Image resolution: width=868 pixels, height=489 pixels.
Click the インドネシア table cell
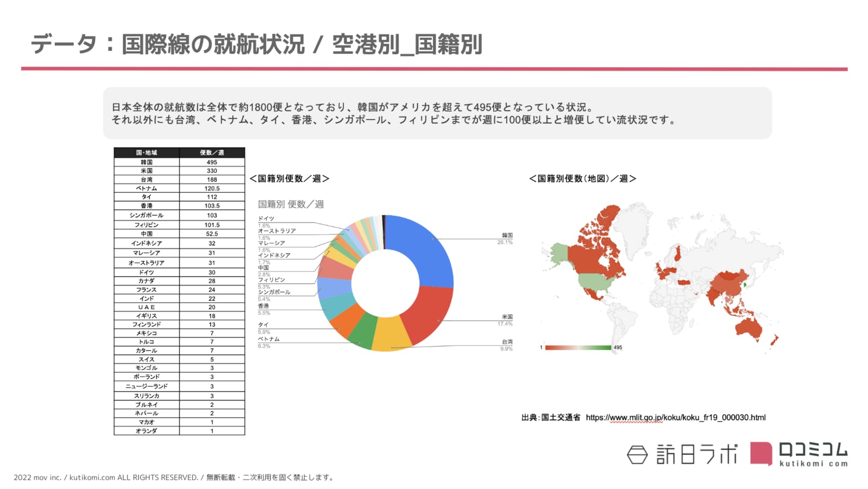click(x=146, y=243)
